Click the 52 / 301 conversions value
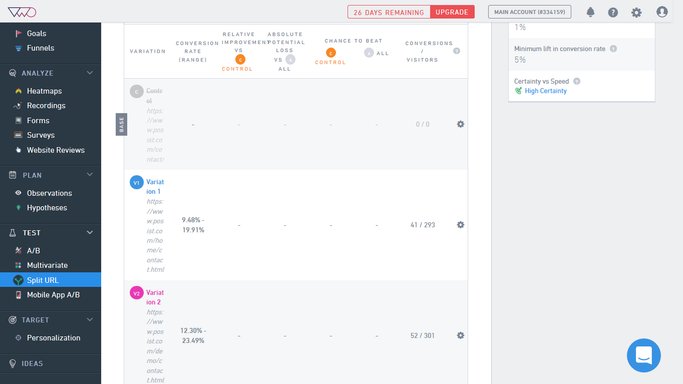The width and height of the screenshot is (683, 384). click(x=423, y=335)
